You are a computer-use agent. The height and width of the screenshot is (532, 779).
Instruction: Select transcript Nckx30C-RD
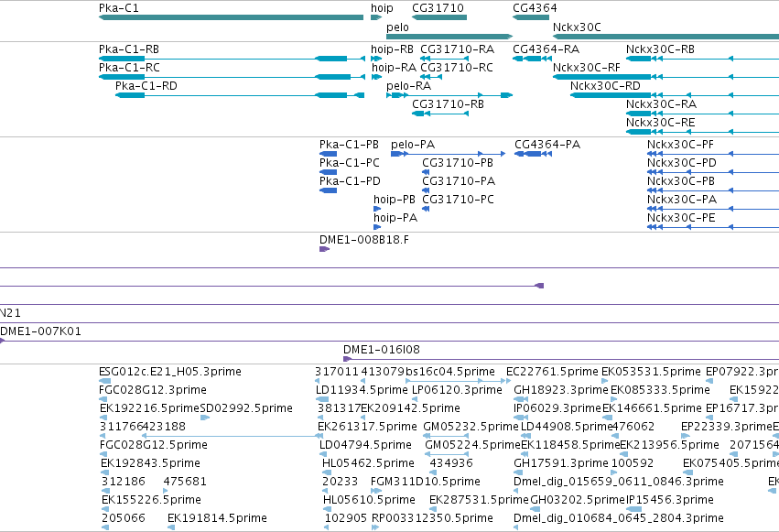605,86
